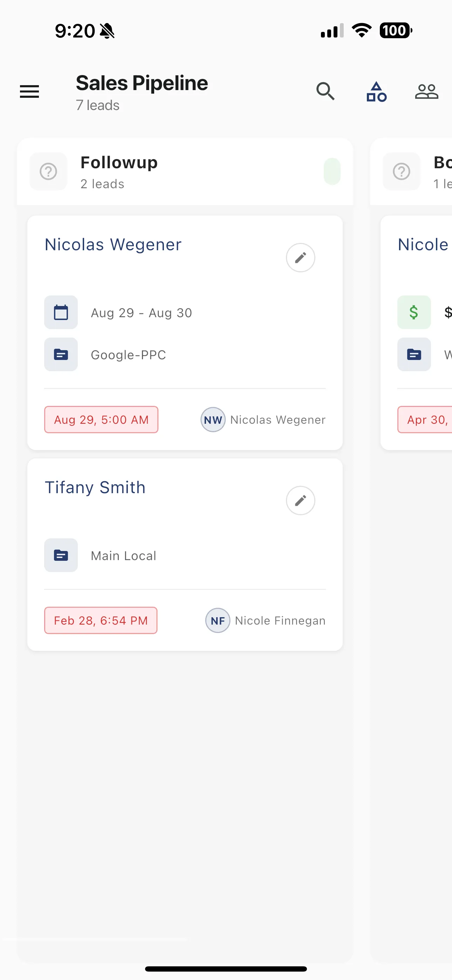This screenshot has width=452, height=980.
Task: Click the question mark icon on the second column
Action: [402, 172]
